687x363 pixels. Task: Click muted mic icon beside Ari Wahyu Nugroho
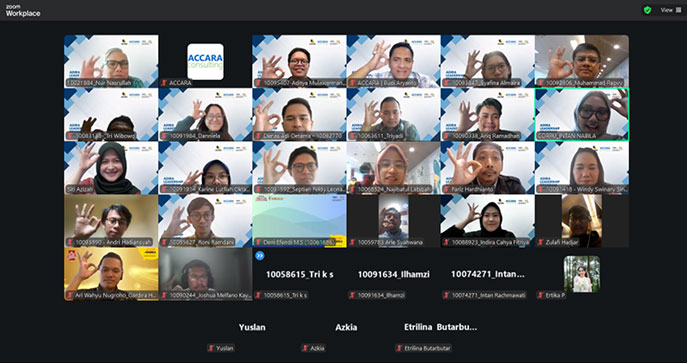70,295
